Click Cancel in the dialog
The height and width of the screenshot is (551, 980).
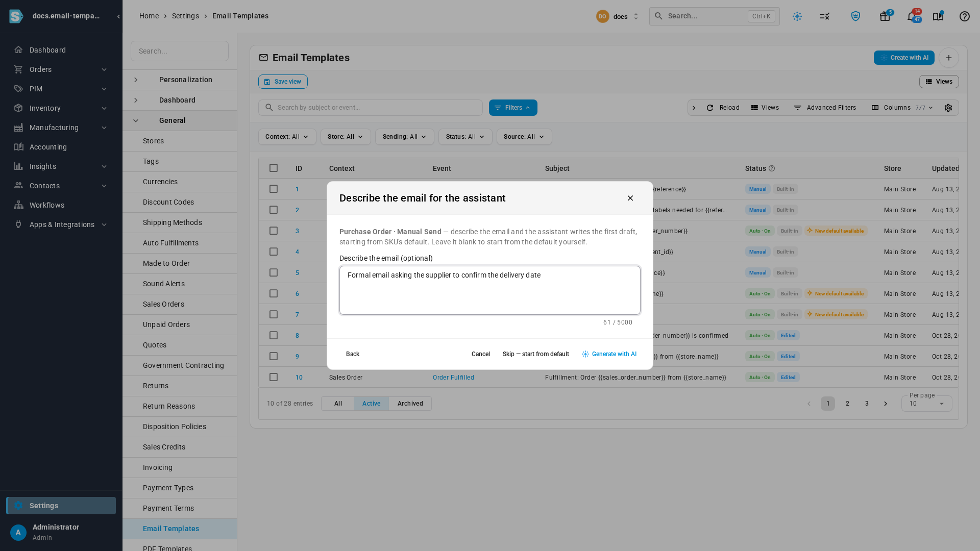pyautogui.click(x=480, y=354)
